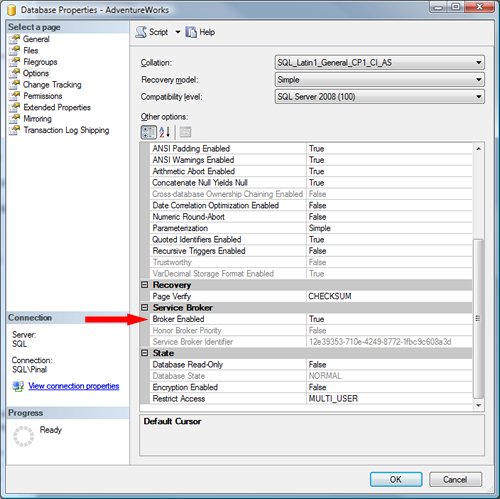The image size is (500, 499).
Task: Select the ANSI Warnings Enabled row
Action: [311, 160]
